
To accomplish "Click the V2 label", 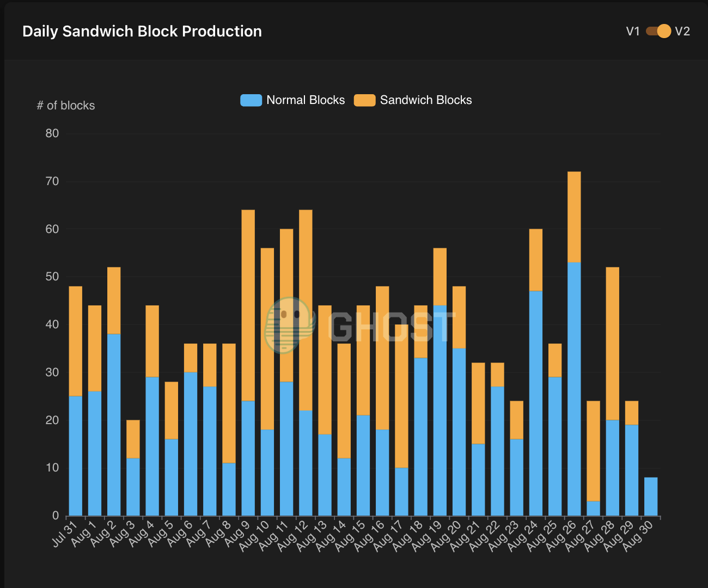I will click(x=682, y=31).
